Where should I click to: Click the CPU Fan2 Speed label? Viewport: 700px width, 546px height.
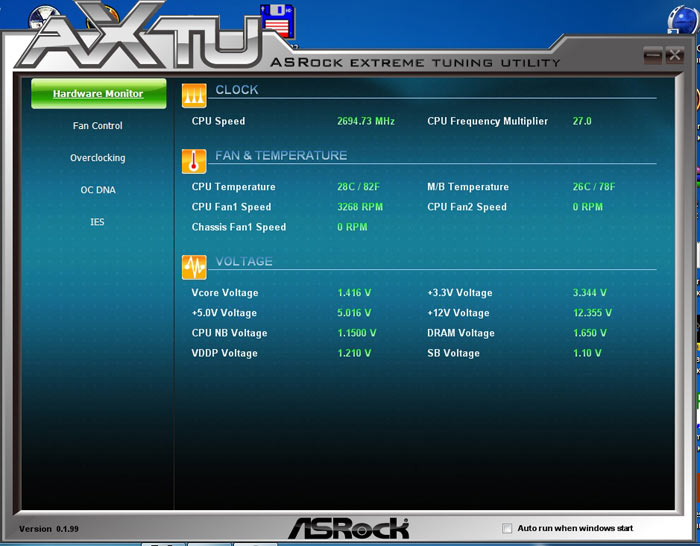pos(467,207)
